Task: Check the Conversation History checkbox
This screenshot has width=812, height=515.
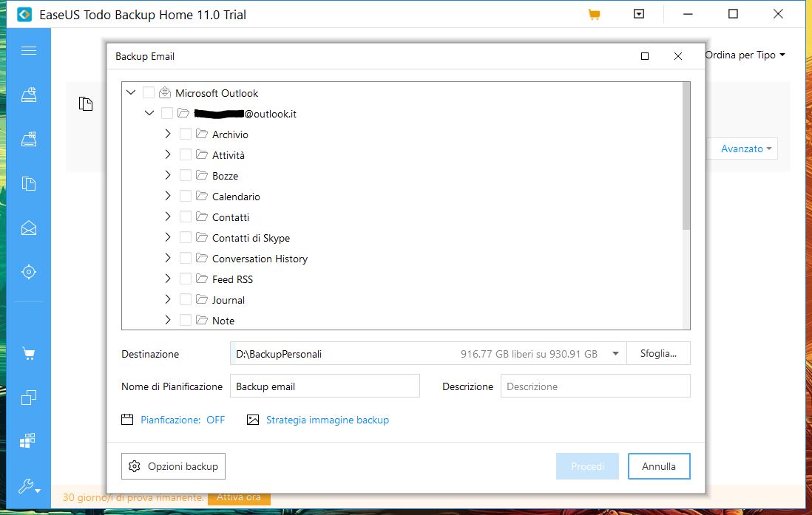Action: (x=186, y=259)
